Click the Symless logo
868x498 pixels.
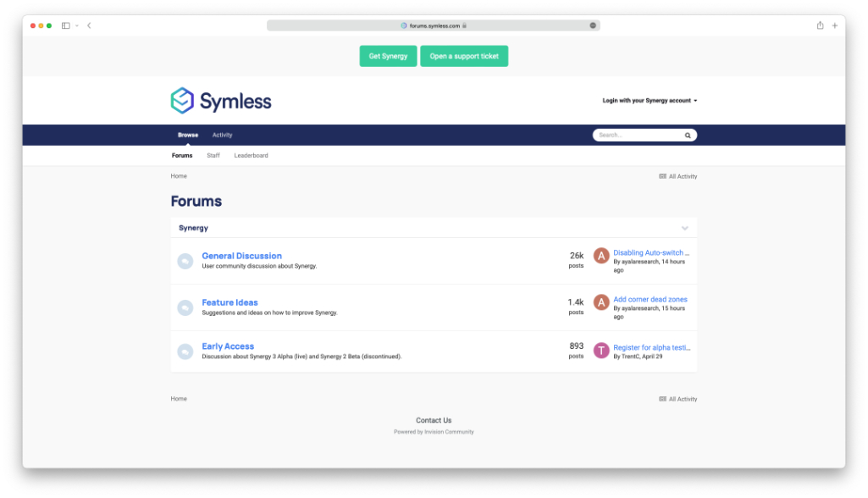(x=220, y=100)
